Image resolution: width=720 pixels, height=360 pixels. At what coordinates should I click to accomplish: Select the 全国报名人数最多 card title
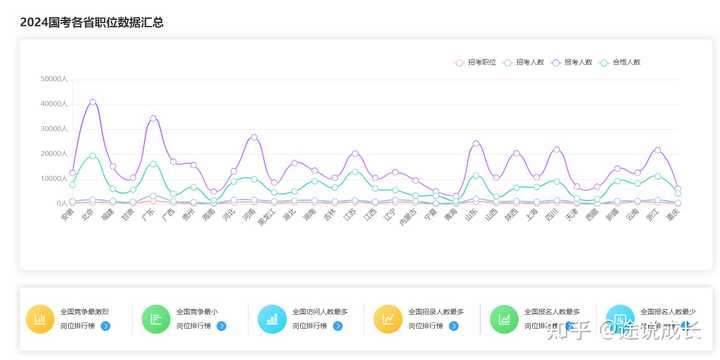552,311
